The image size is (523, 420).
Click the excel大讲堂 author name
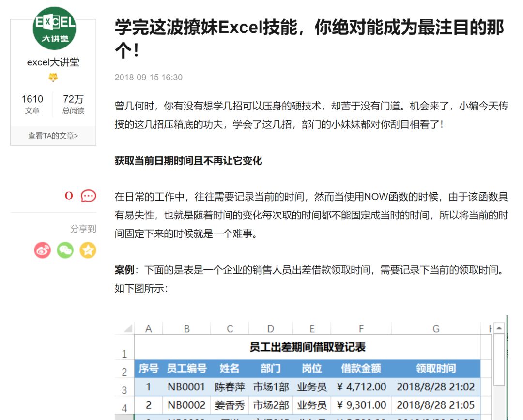tap(53, 62)
